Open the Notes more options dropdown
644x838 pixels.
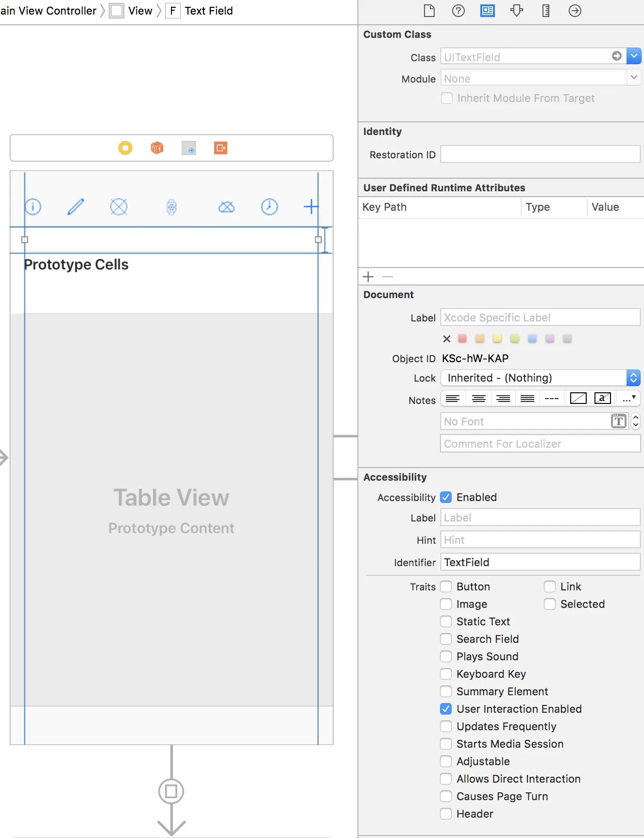tap(628, 399)
